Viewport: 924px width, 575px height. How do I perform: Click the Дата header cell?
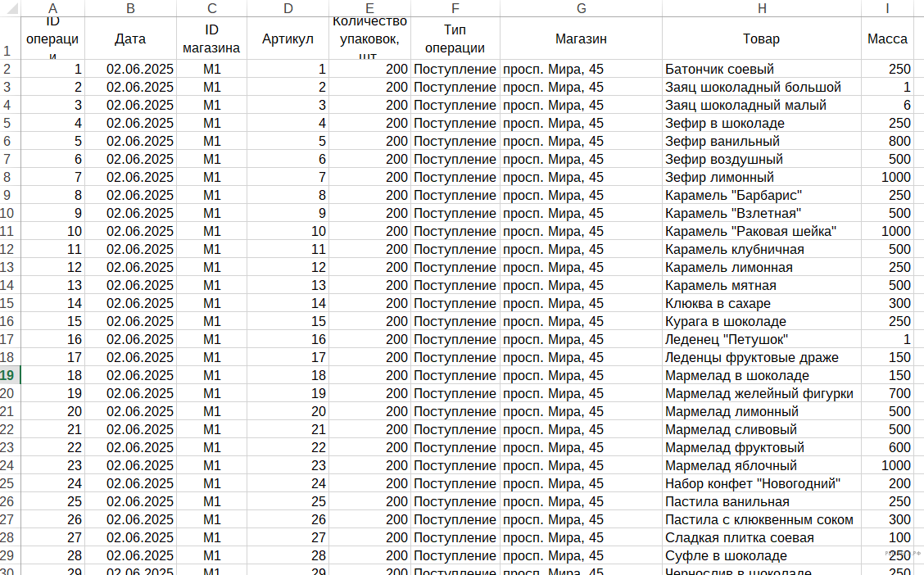coord(130,38)
